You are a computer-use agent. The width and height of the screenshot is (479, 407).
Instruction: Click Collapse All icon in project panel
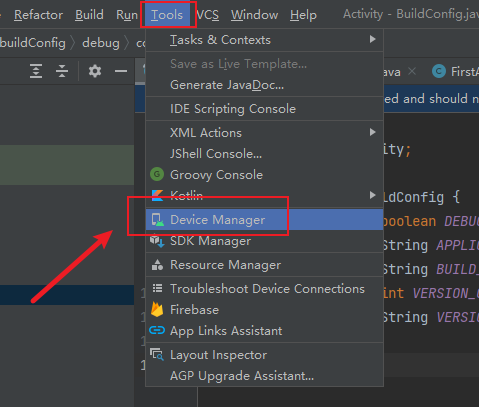tap(62, 71)
